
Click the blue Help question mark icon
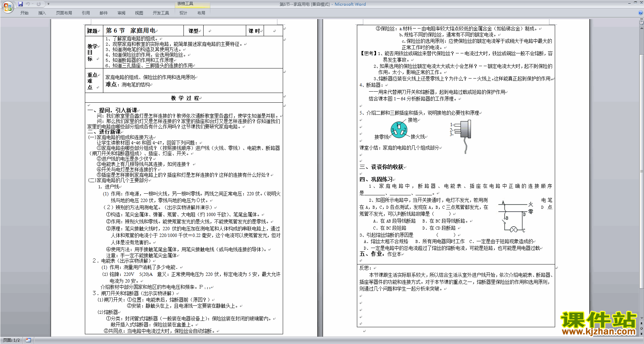[x=641, y=13]
